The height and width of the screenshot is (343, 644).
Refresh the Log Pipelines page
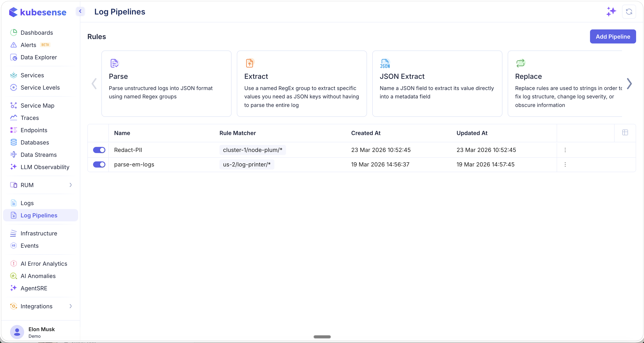pos(629,11)
